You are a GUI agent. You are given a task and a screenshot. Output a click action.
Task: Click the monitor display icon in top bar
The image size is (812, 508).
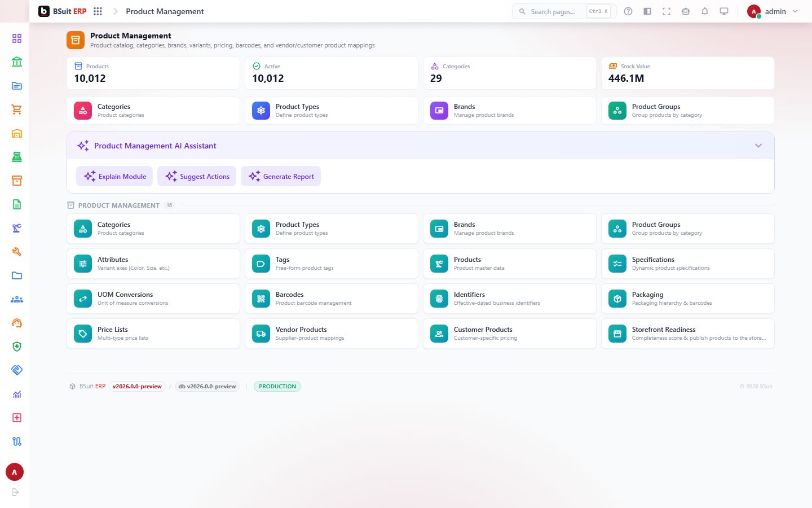click(724, 11)
